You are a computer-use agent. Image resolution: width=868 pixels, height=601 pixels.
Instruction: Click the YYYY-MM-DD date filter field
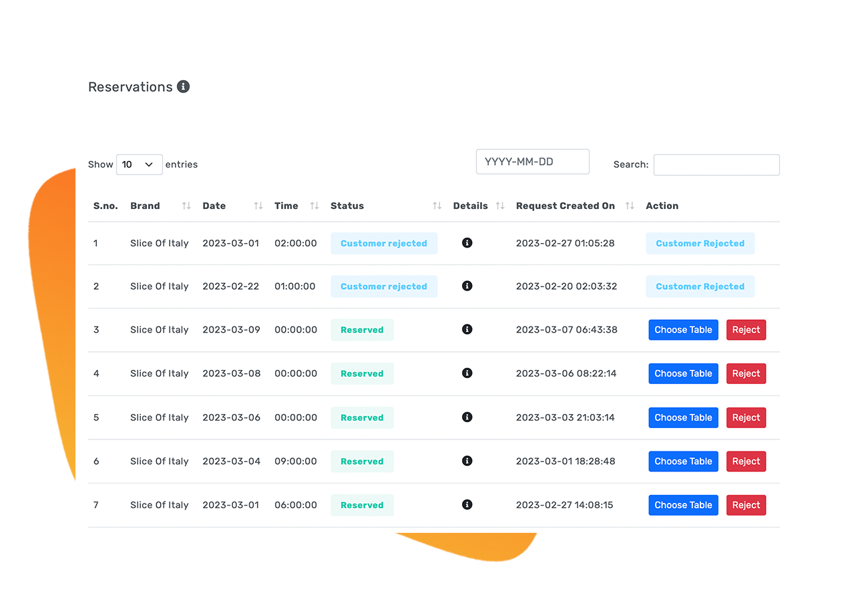click(533, 162)
